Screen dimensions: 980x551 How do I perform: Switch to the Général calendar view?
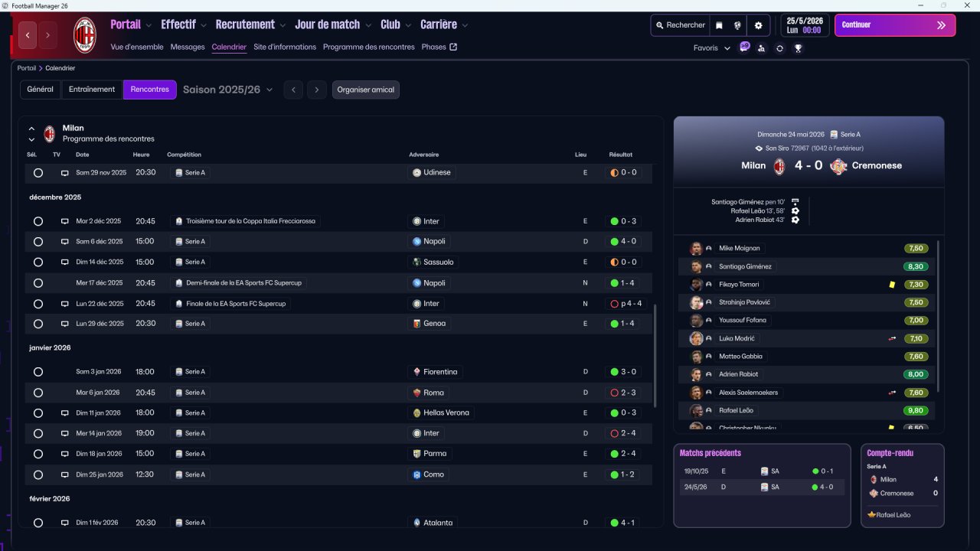(41, 90)
